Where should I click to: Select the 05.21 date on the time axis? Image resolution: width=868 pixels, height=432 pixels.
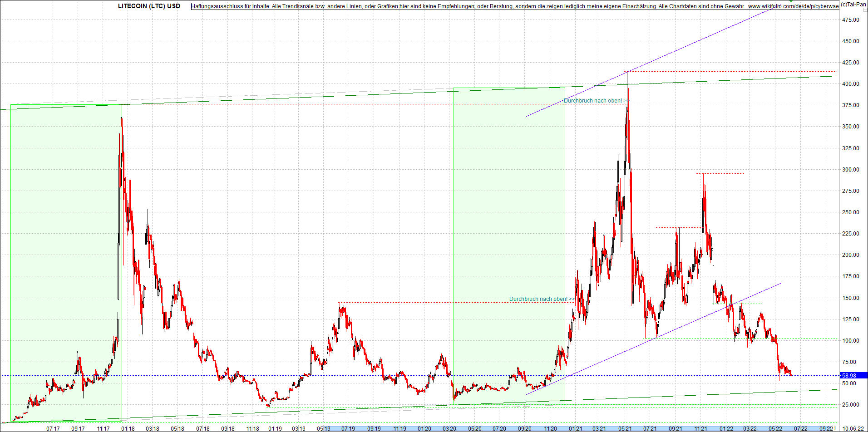coord(625,429)
